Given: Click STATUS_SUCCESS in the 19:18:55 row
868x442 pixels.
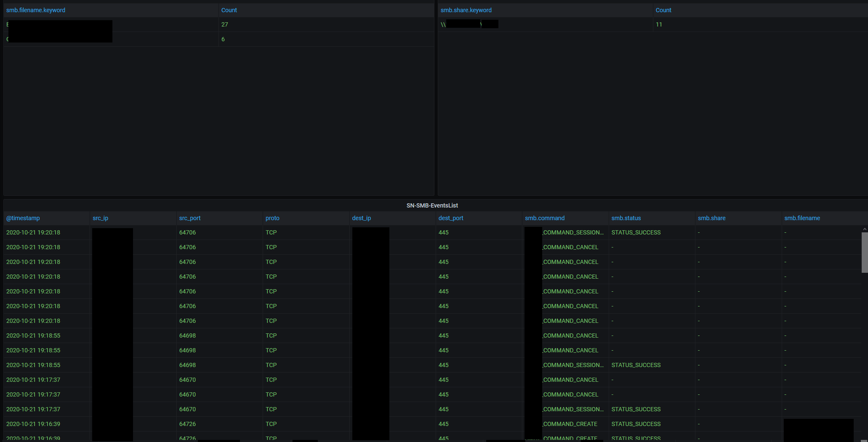Looking at the screenshot, I should coord(636,365).
